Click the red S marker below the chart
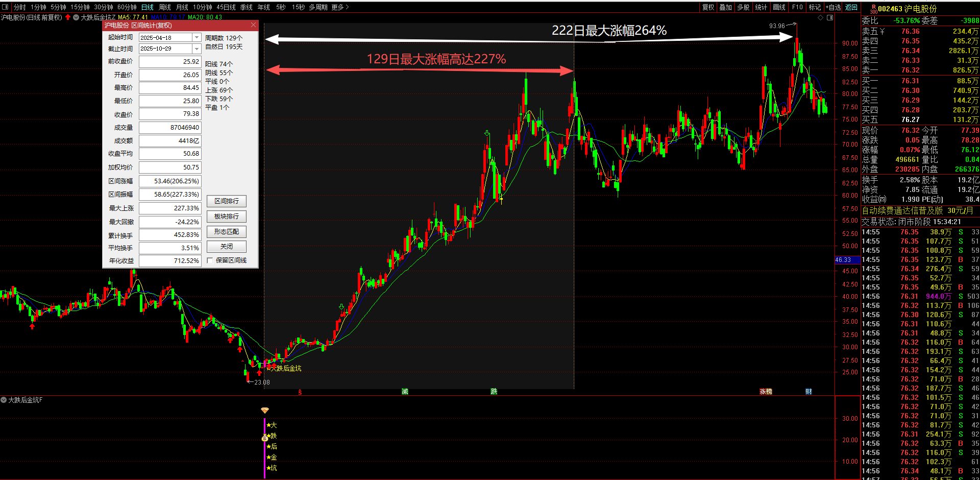Image resolution: width=980 pixels, height=480 pixels. 300,392
